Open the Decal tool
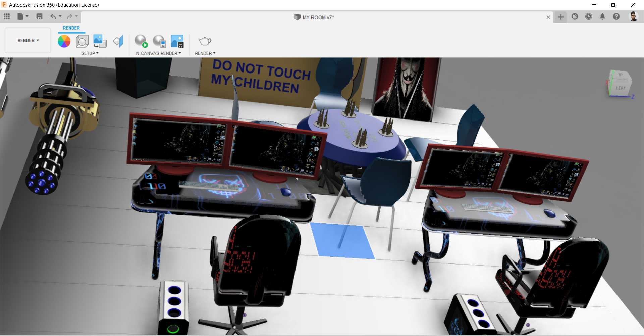Viewport: 644px width, 336px height. click(x=100, y=41)
